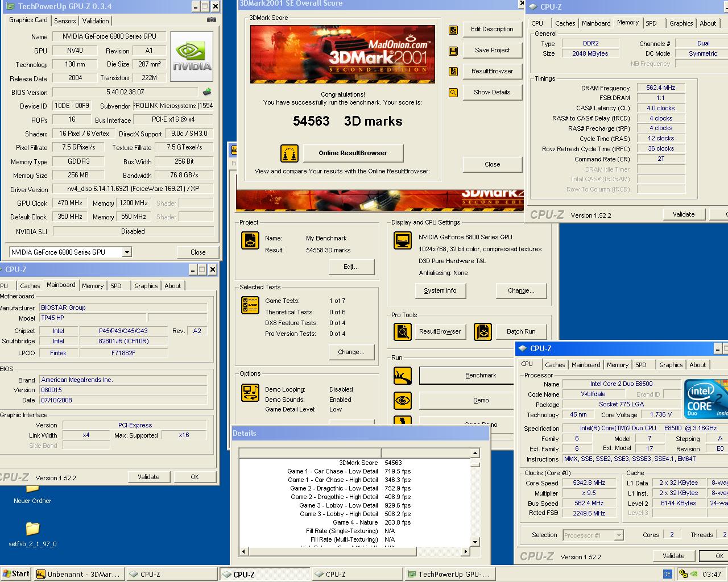Open Graphics tab in top-right CPU-Z

click(x=681, y=23)
